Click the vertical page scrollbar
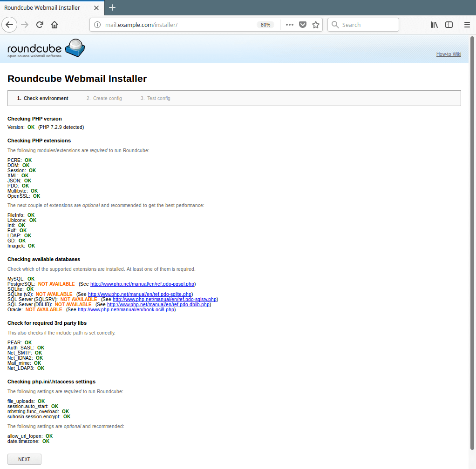The image size is (476, 469). [472, 233]
